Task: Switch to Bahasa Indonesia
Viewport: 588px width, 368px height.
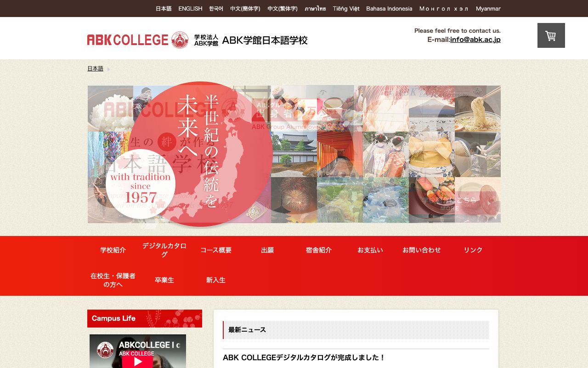Action: pos(389,9)
